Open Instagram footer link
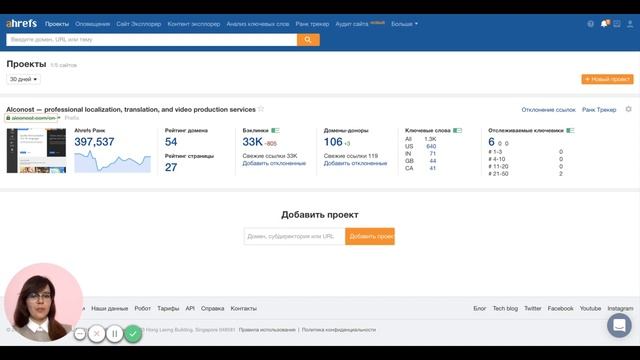The image size is (640, 360). click(x=620, y=309)
